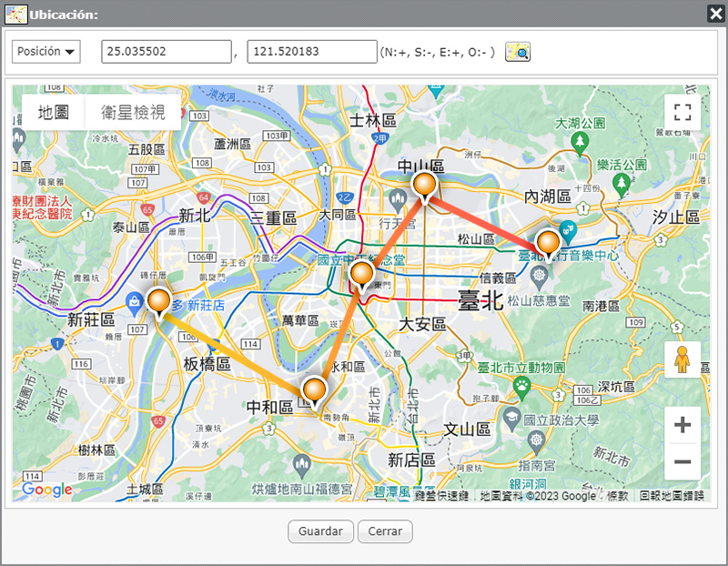
Task: Open the Posición dropdown
Action: point(46,52)
